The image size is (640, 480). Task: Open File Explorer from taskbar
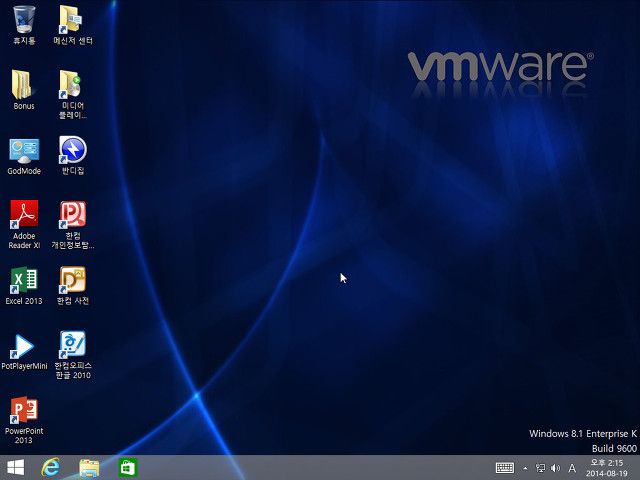[x=89, y=468]
